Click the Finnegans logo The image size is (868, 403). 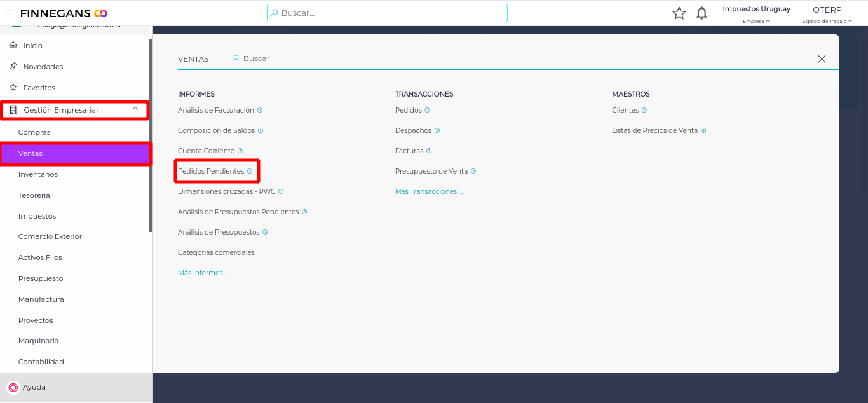coord(64,13)
